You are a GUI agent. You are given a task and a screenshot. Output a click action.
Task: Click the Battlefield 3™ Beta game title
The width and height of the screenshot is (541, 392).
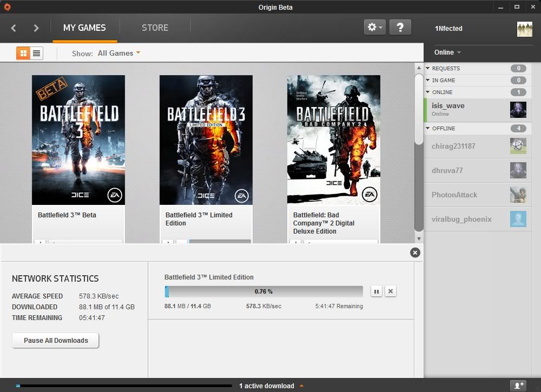tap(67, 215)
